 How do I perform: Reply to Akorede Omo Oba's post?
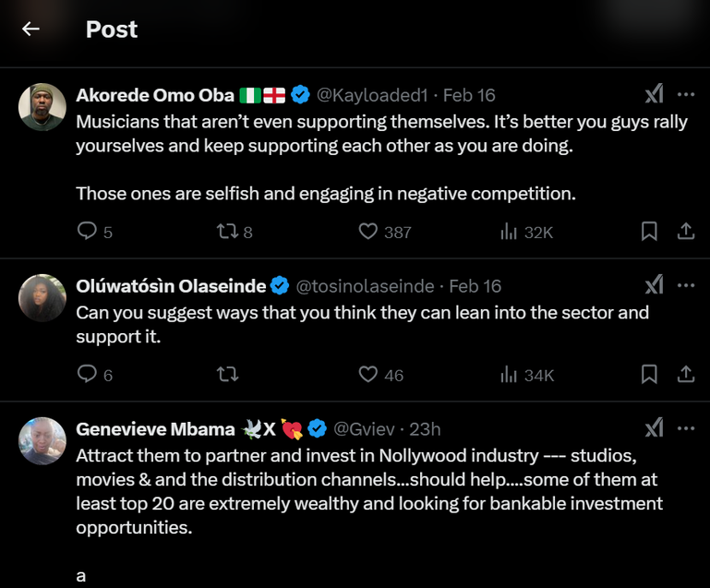click(88, 232)
